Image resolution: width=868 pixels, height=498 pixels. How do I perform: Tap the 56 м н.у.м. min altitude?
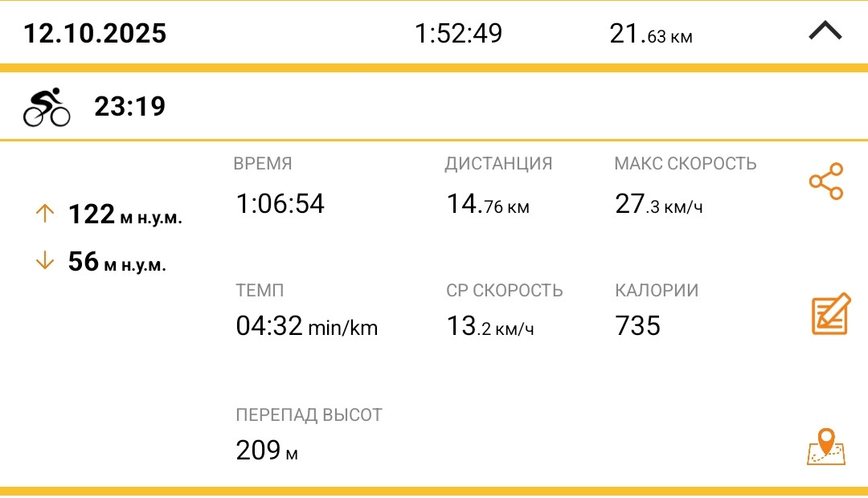pyautogui.click(x=117, y=261)
